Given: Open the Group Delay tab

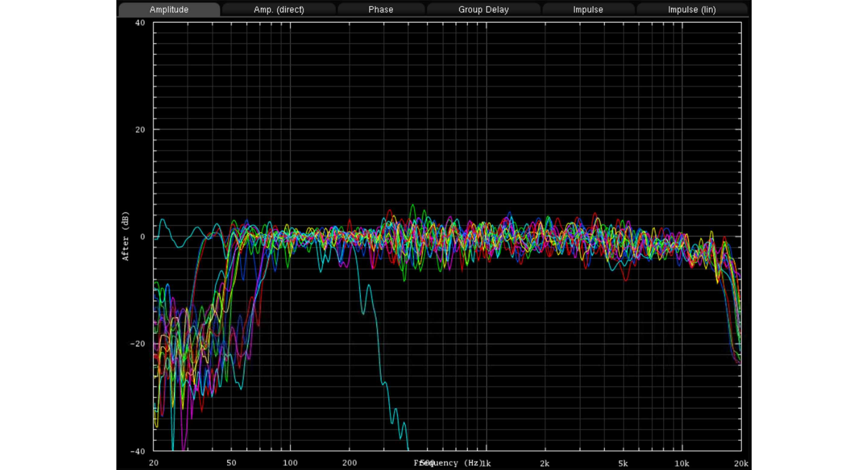Looking at the screenshot, I should click(483, 9).
